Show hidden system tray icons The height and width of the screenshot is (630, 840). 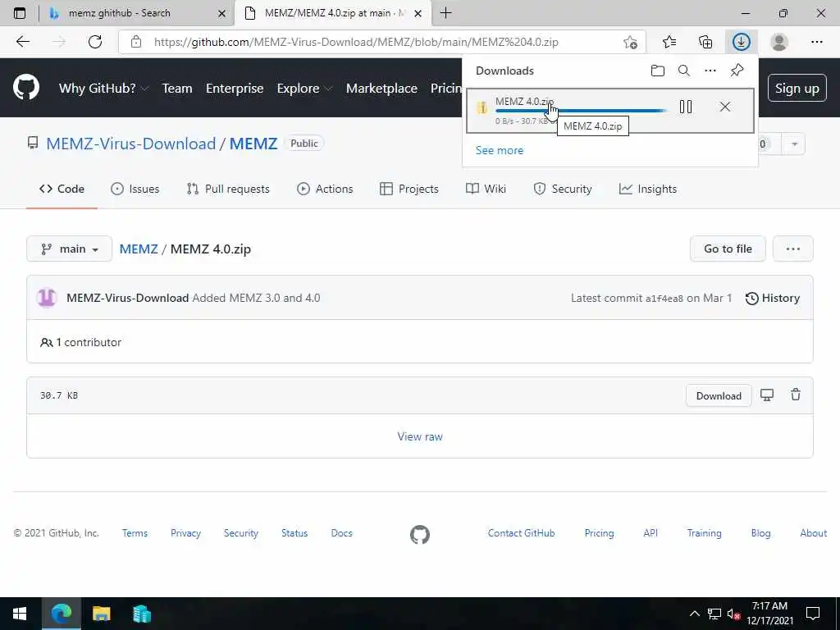click(x=694, y=614)
